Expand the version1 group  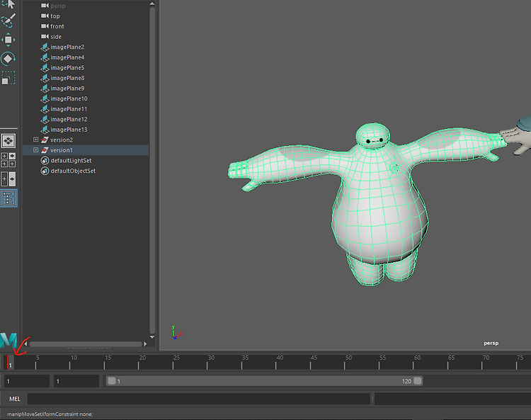click(35, 149)
